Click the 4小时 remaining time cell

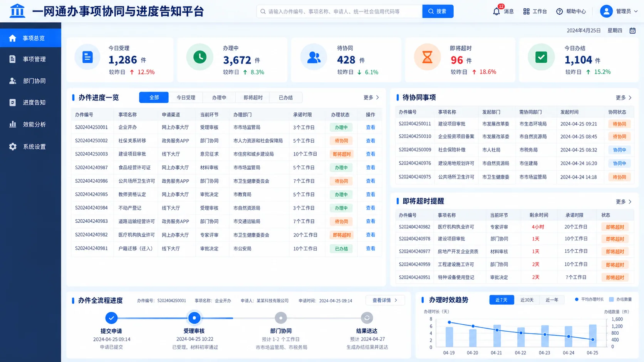pos(538,227)
